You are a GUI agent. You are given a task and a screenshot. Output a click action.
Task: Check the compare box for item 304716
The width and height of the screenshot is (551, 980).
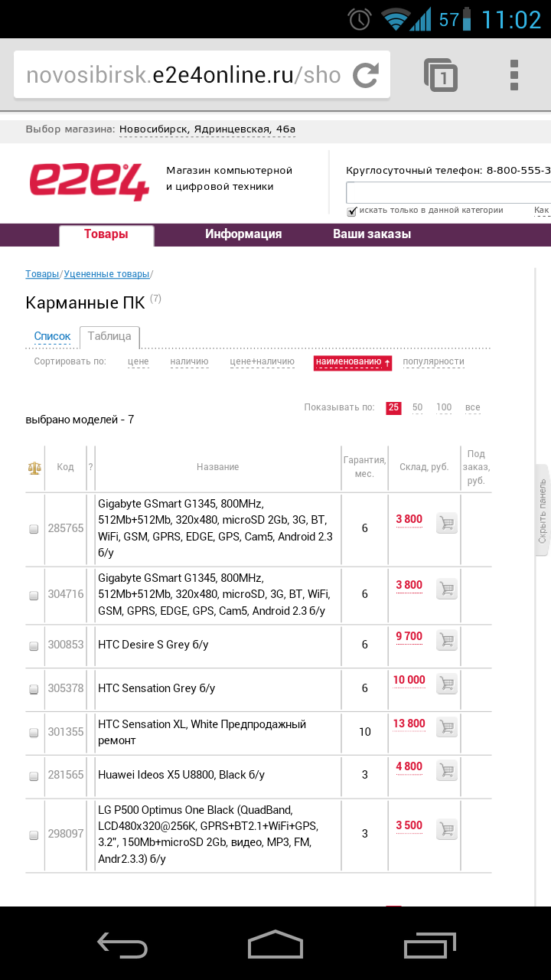[34, 595]
